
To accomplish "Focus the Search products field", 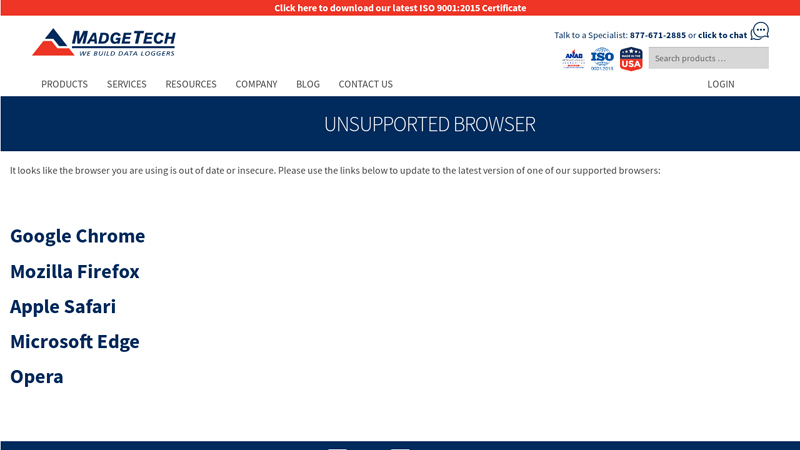I will (x=708, y=58).
